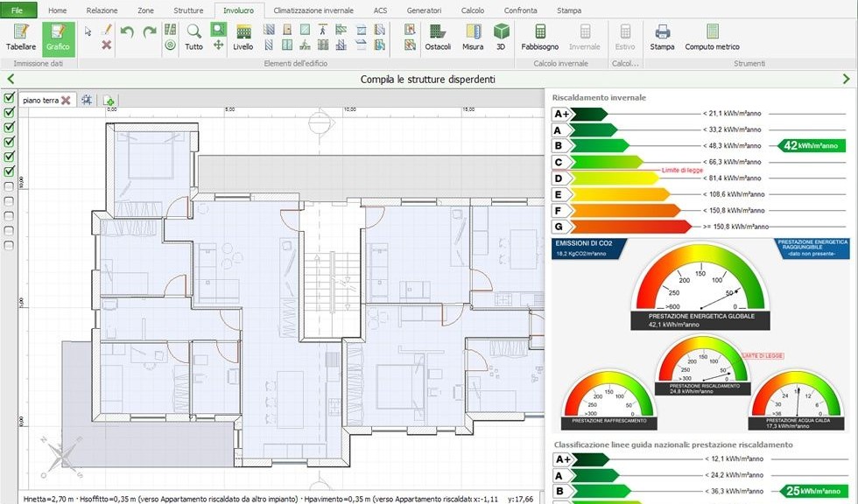858x504 pixels.
Task: Check the second empty checkbox in left strip
Action: click(x=9, y=201)
